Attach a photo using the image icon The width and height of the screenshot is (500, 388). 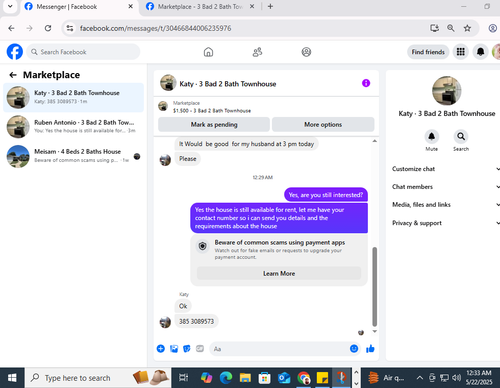(174, 349)
